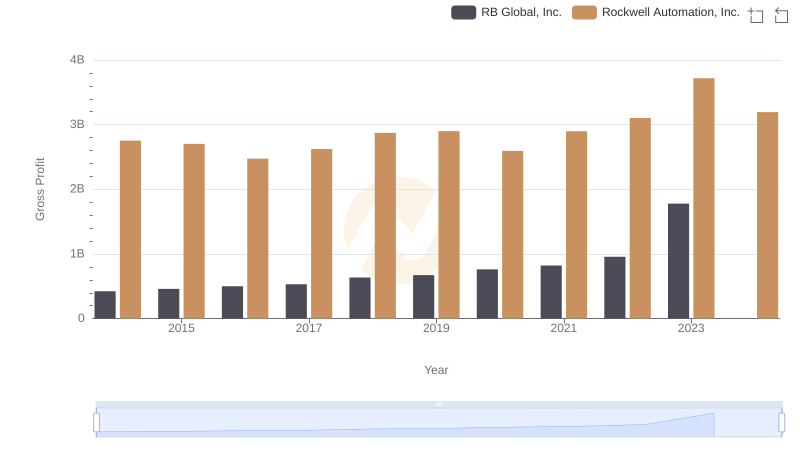Click the 0 y-axis label
800x461 pixels.
(81, 318)
